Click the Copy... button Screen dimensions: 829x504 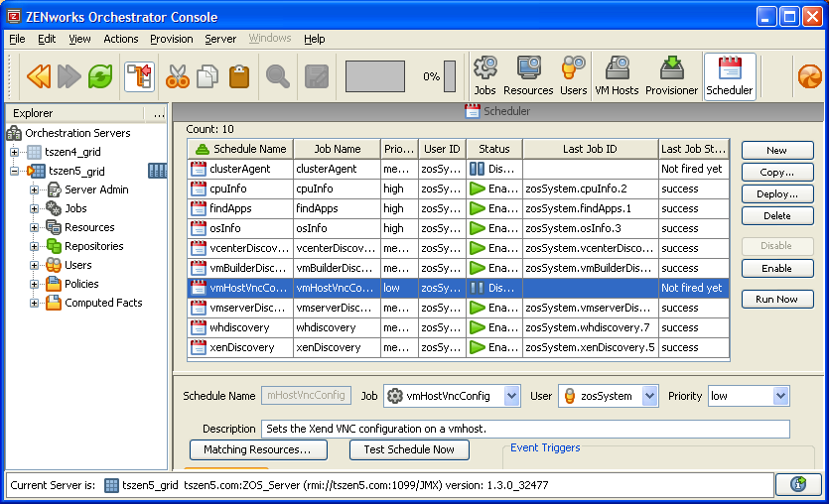coord(777,173)
